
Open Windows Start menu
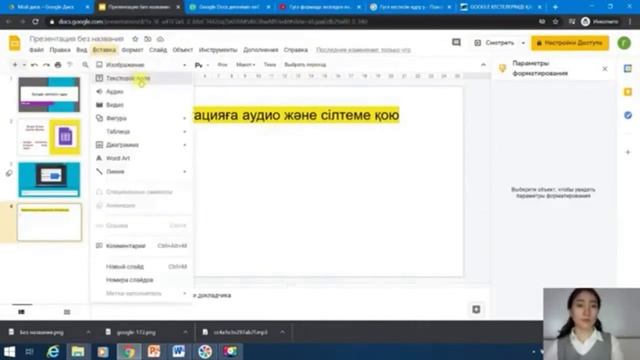point(9,351)
